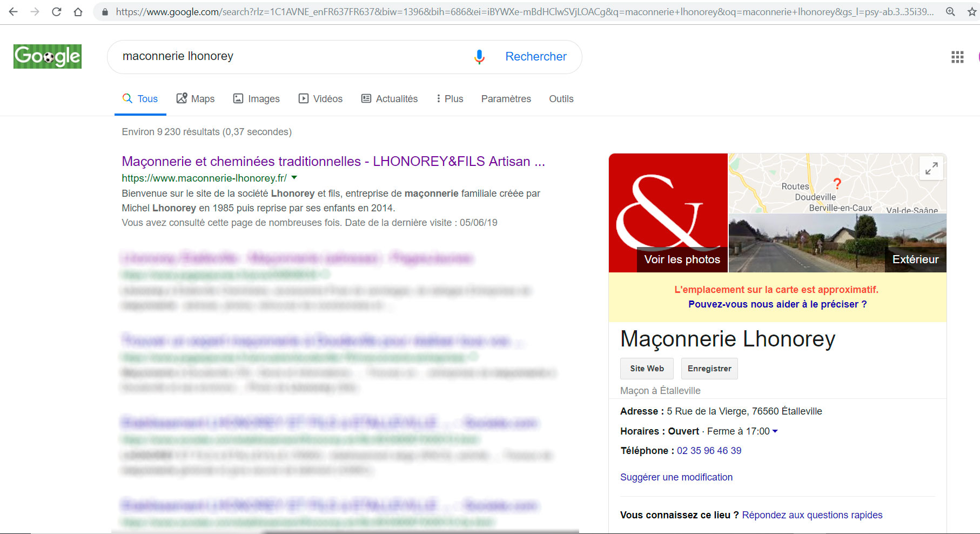980x534 pixels.
Task: Expand the map with fullscreen icon
Action: point(931,169)
